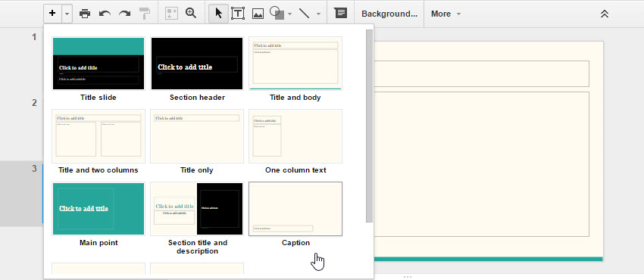Choose the select arrow cursor tool
This screenshot has height=280, width=644.
218,14
